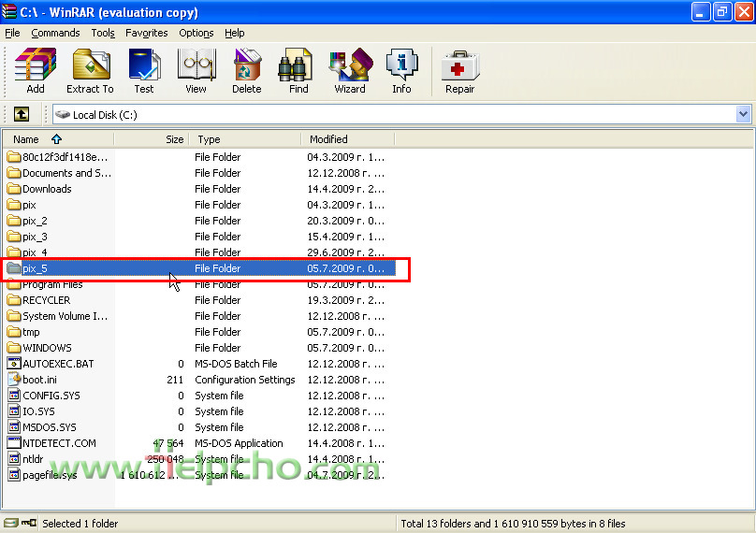Open the Favorites menu
756x533 pixels.
(x=147, y=33)
